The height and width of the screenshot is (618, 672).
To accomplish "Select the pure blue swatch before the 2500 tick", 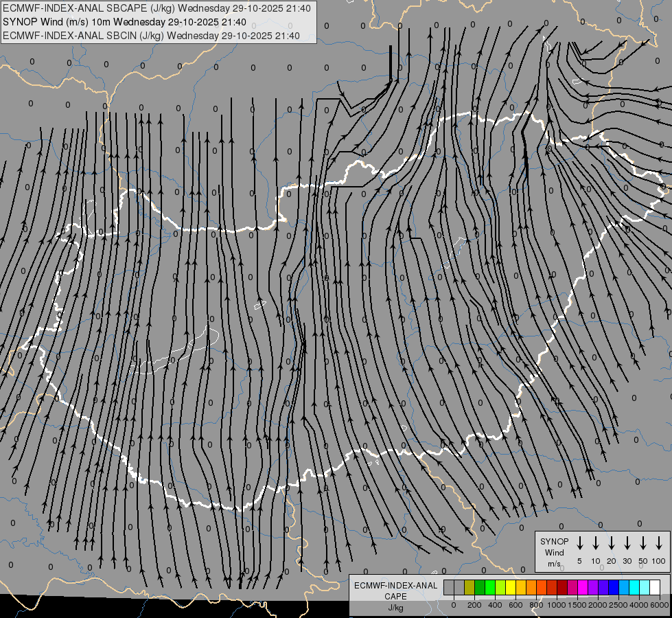I will [x=614, y=587].
